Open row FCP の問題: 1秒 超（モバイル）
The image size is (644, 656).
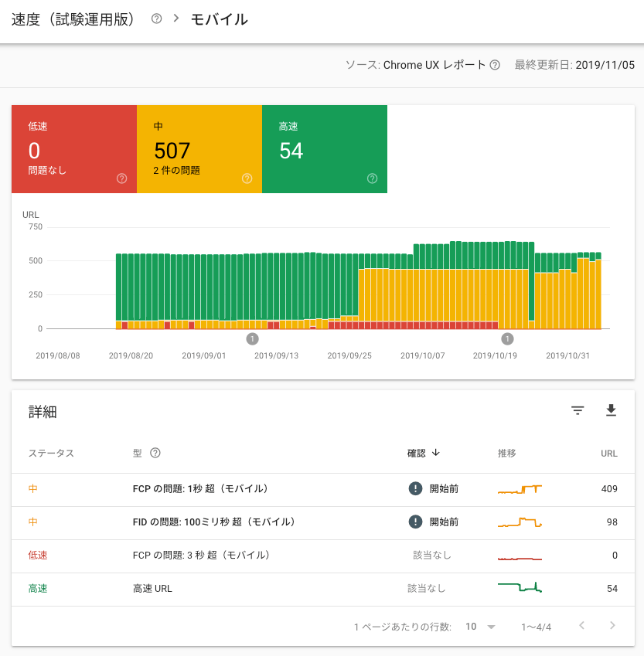point(323,489)
